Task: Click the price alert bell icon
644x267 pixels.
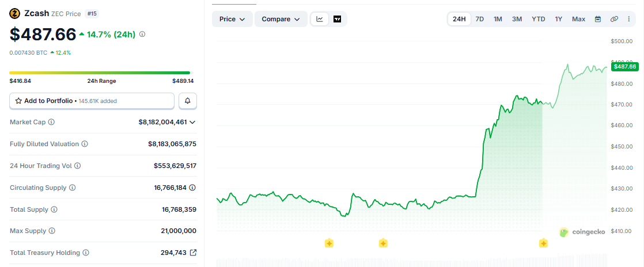Action: pos(188,101)
